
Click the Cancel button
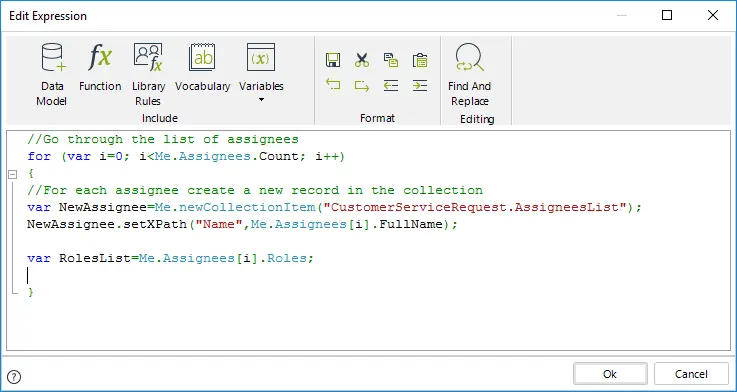(691, 374)
